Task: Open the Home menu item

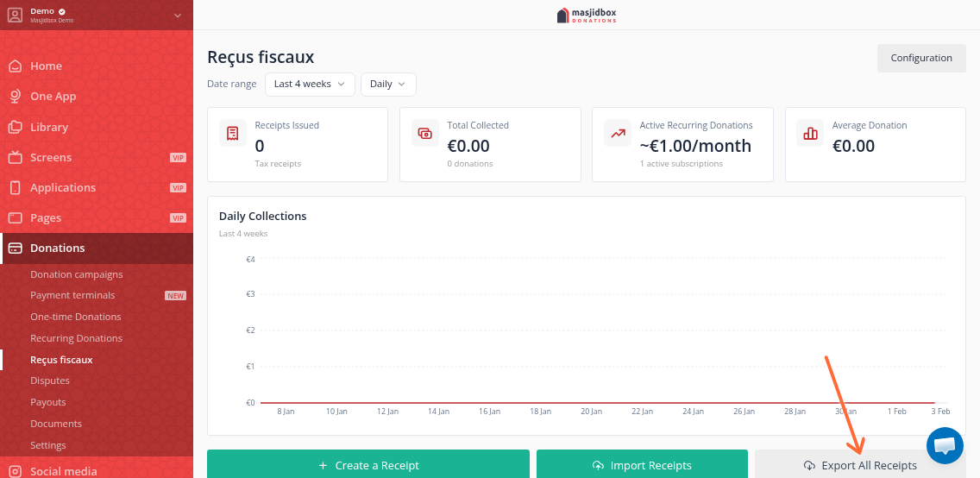Action: tap(97, 66)
